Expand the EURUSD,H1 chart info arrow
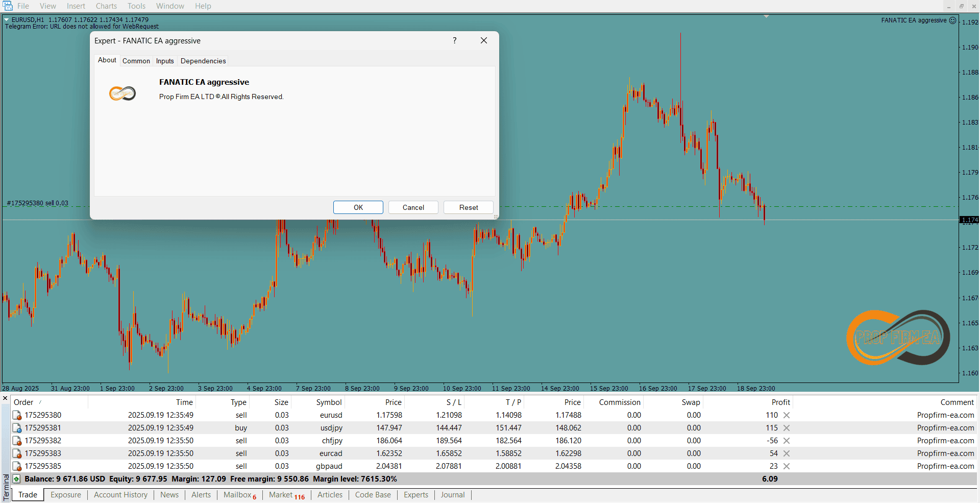The width and height of the screenshot is (980, 503). 7,20
